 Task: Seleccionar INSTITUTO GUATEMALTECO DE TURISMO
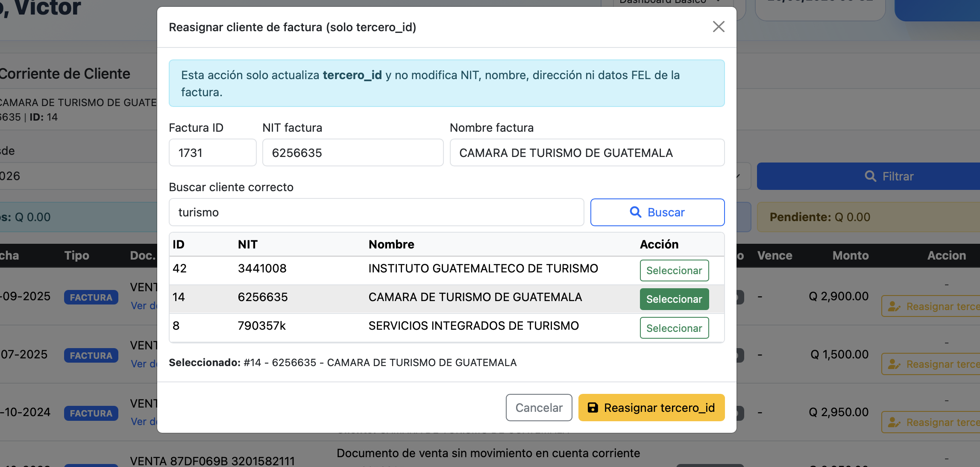point(674,270)
